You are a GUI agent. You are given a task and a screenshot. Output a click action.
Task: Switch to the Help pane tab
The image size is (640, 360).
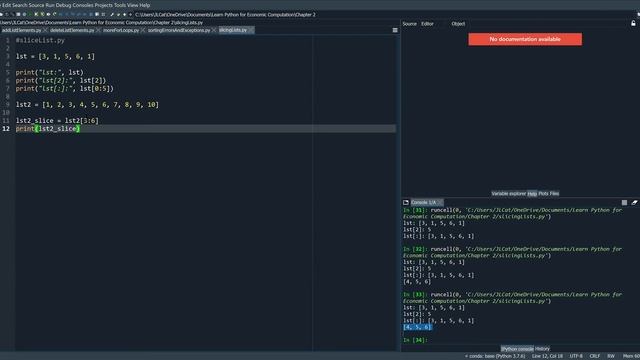pos(532,193)
